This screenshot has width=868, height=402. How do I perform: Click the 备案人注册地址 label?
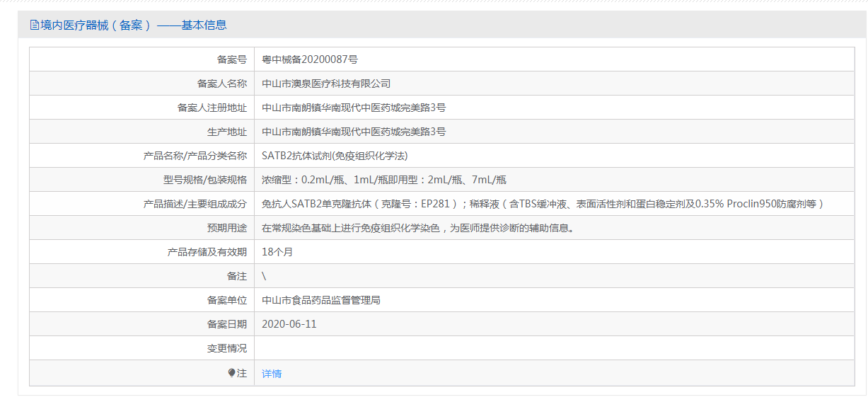pos(212,108)
